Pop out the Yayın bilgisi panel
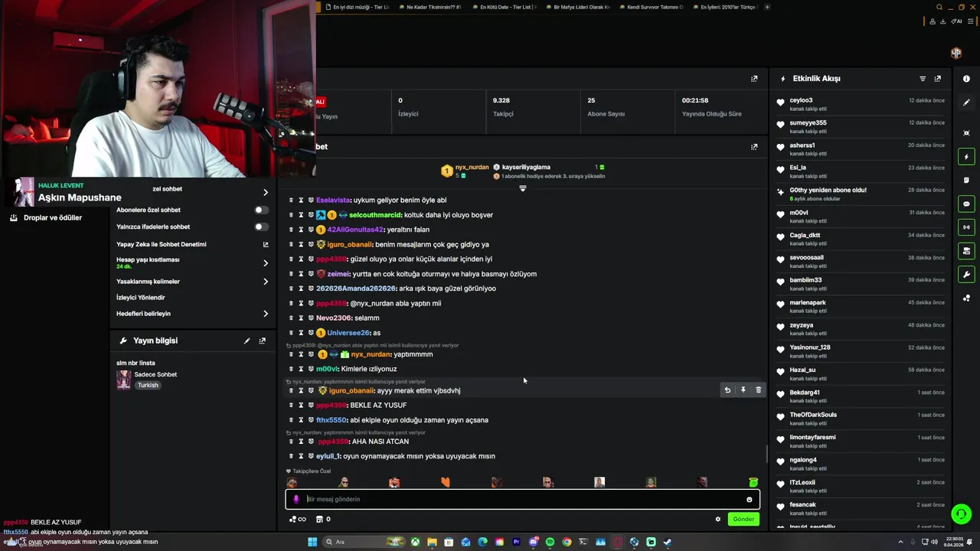 262,341
